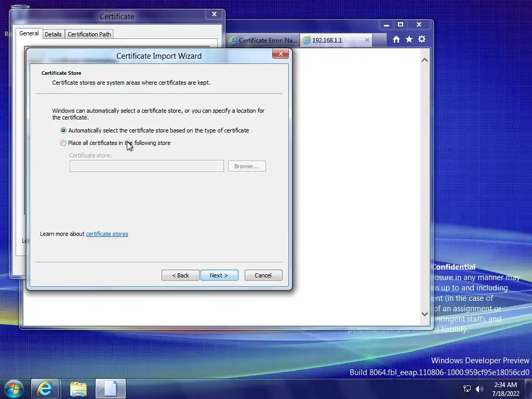Switch to Details tab in Certificate window
Viewport: 532px width, 399px height.
click(53, 34)
